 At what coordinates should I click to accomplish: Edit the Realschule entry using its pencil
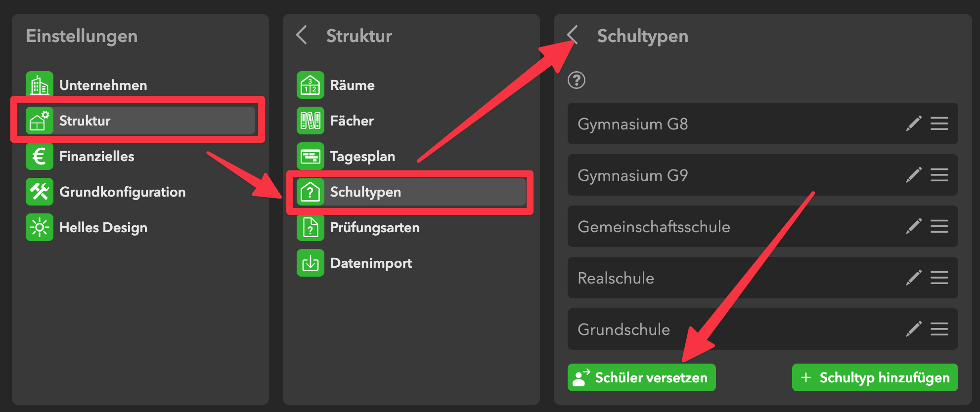click(913, 278)
